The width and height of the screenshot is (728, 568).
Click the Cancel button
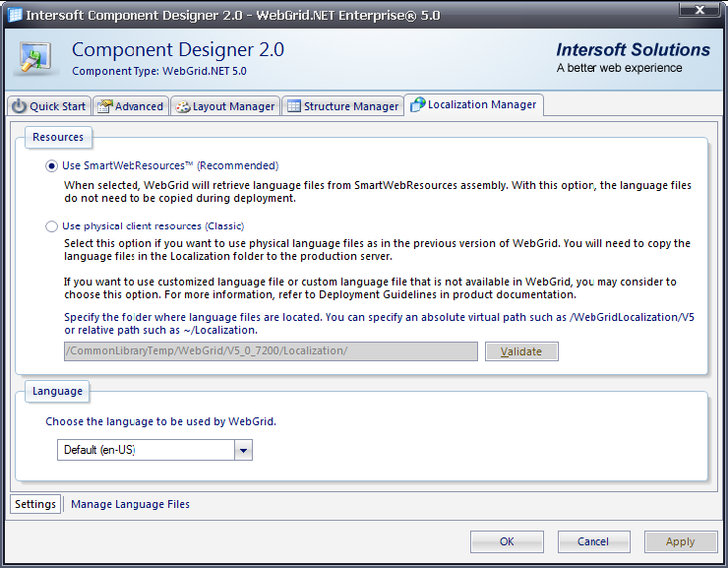(x=593, y=541)
